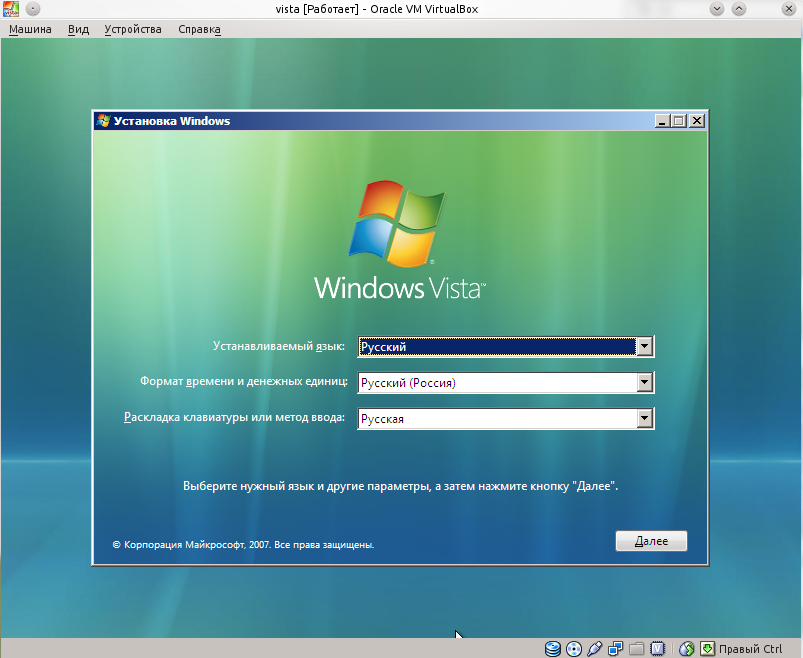Click the USB devices status icon
803x658 pixels.
pyautogui.click(x=593, y=648)
